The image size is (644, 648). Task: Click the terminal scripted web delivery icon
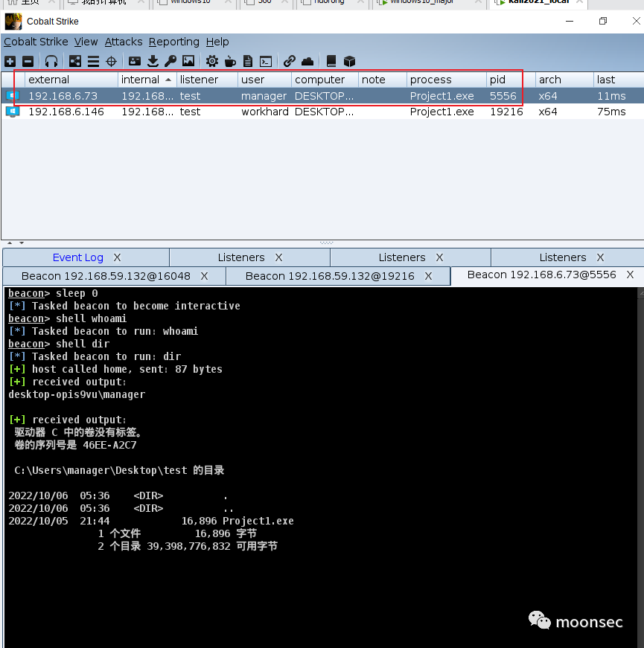[266, 62]
